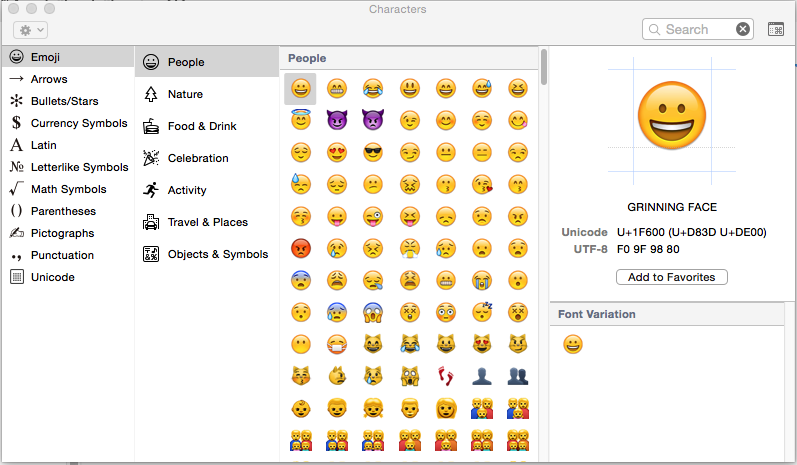Select the flushed face emoji

pos(446,313)
